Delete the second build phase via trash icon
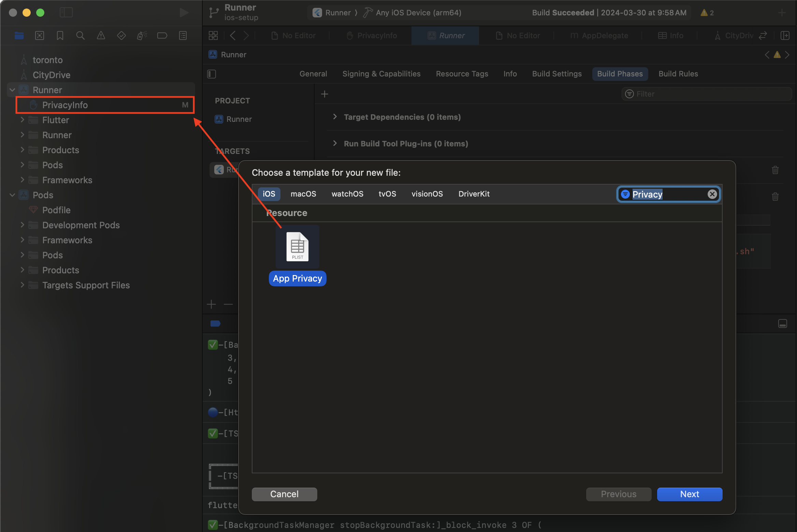The width and height of the screenshot is (797, 532). pos(775,197)
